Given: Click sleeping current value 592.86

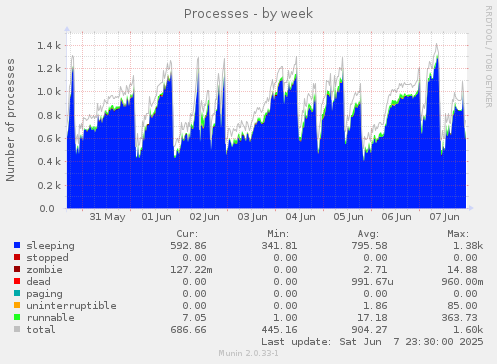Looking at the screenshot, I should pyautogui.click(x=188, y=246).
